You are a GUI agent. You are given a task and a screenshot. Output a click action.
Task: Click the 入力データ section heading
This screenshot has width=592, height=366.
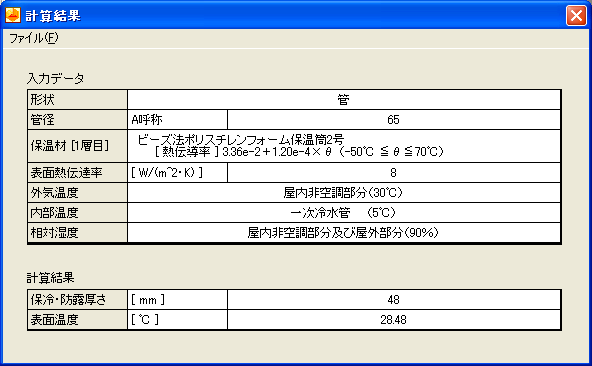56,79
